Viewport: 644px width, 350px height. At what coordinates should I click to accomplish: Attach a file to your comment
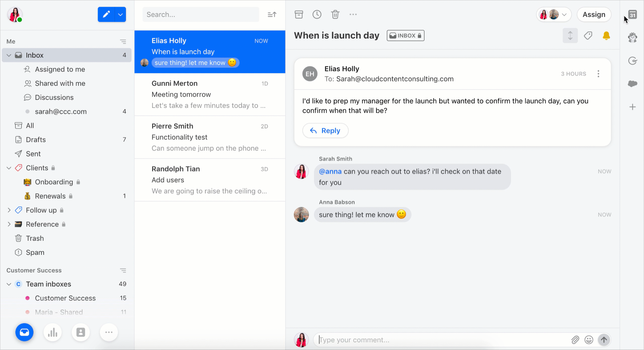click(x=575, y=340)
